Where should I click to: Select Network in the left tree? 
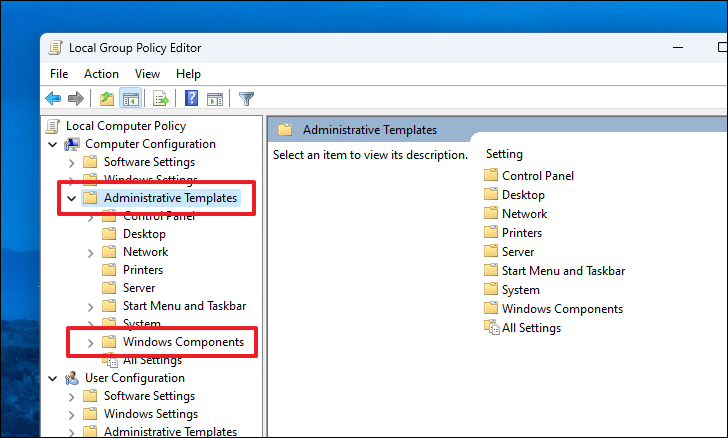tap(145, 252)
